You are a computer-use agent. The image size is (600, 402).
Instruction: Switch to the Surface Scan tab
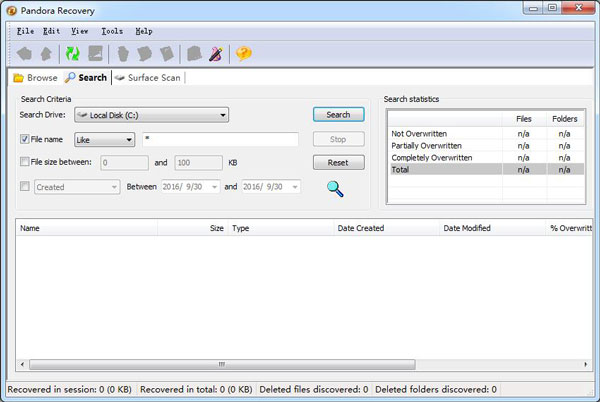point(148,78)
